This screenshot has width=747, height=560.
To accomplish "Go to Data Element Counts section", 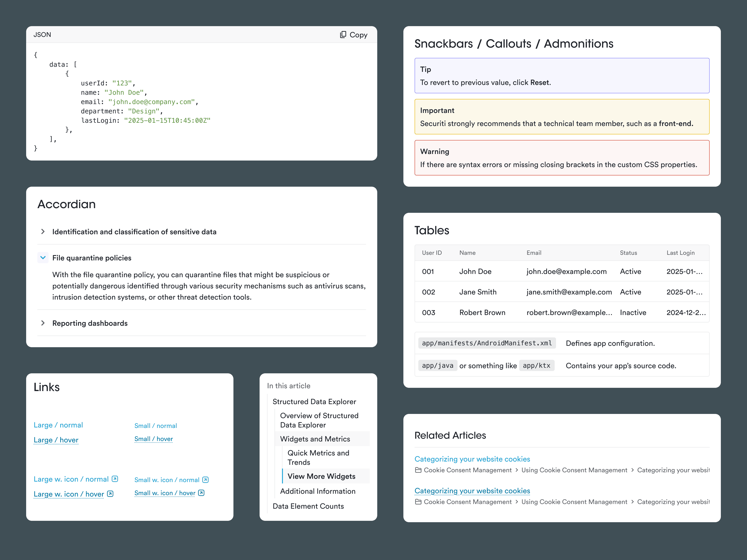I will coord(308,506).
